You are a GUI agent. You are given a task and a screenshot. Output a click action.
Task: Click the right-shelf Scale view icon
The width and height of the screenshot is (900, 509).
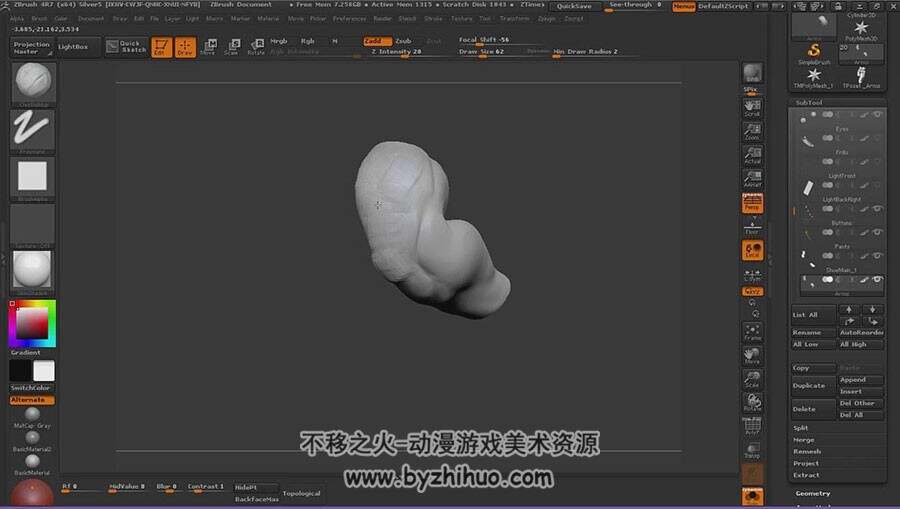(x=752, y=379)
